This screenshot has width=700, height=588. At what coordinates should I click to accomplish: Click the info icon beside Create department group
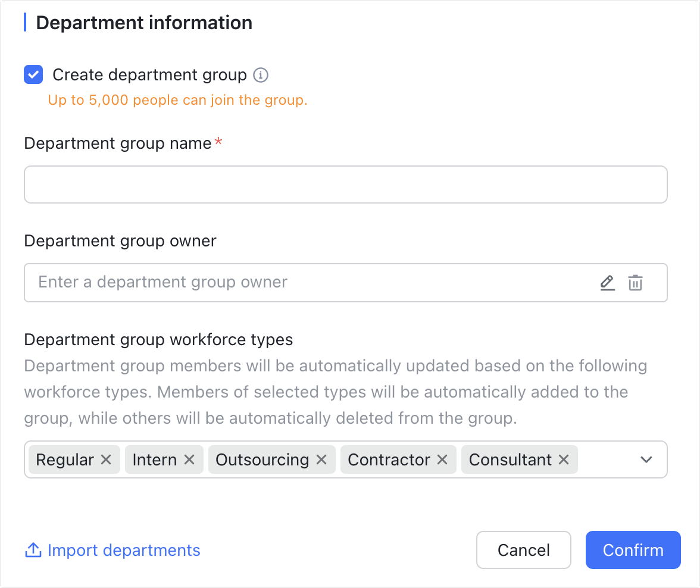[260, 74]
